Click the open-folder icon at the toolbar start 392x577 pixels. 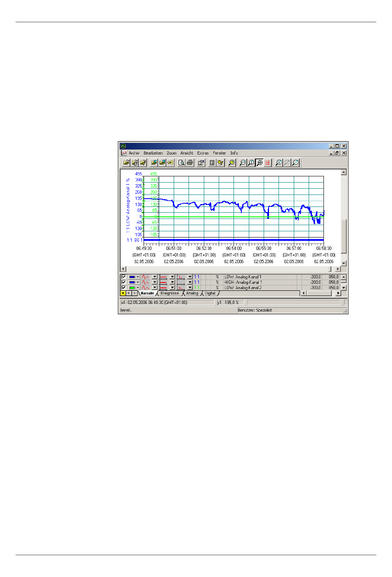pos(126,163)
